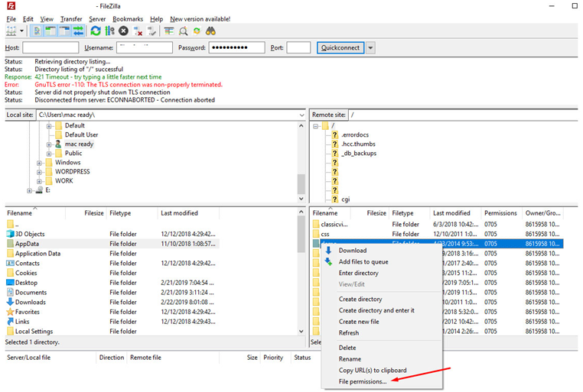Collapse the remote root folder
583x392 pixels.
click(316, 126)
